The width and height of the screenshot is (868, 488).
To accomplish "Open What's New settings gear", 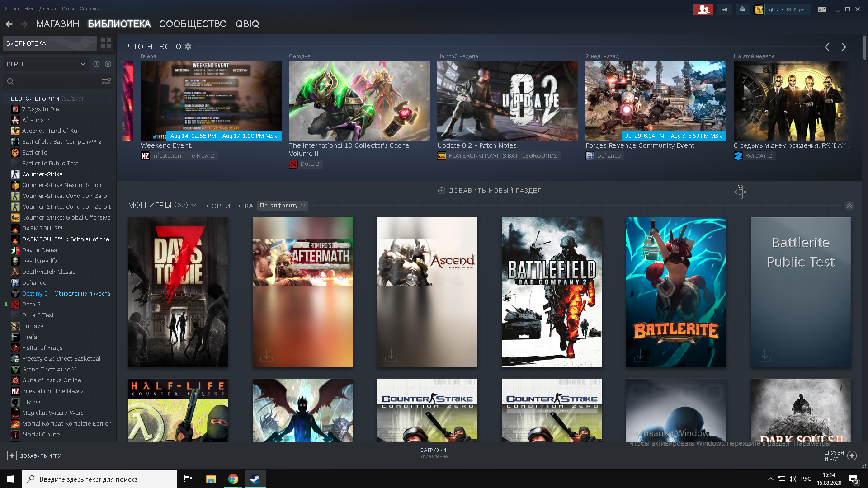I will (189, 47).
